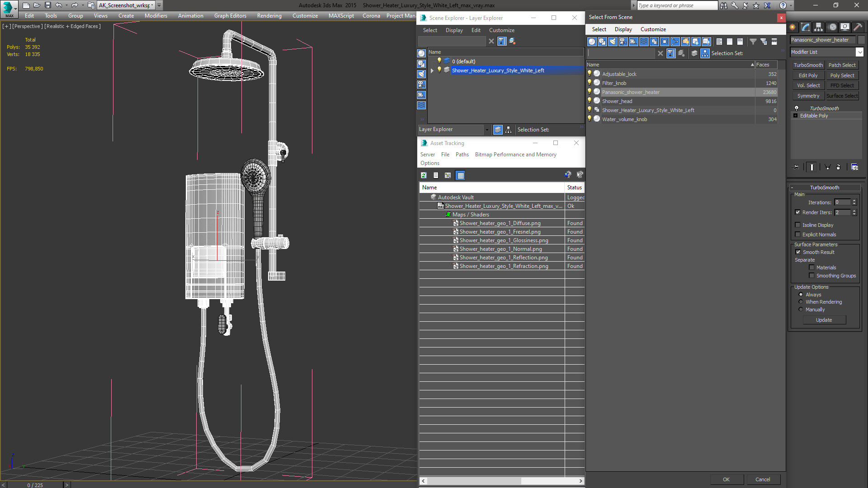
Task: Click the refresh icon in Asset Tracking
Action: click(x=424, y=175)
